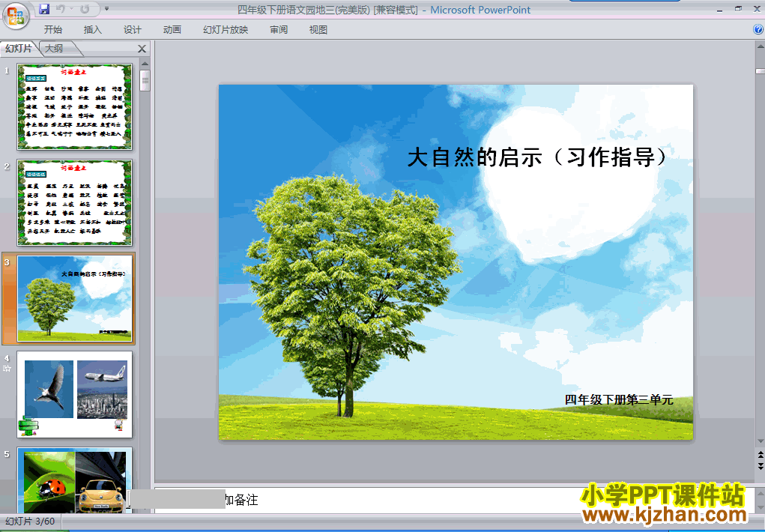765x532 pixels.
Task: Click main slide area scroll down arrow
Action: [x=760, y=442]
